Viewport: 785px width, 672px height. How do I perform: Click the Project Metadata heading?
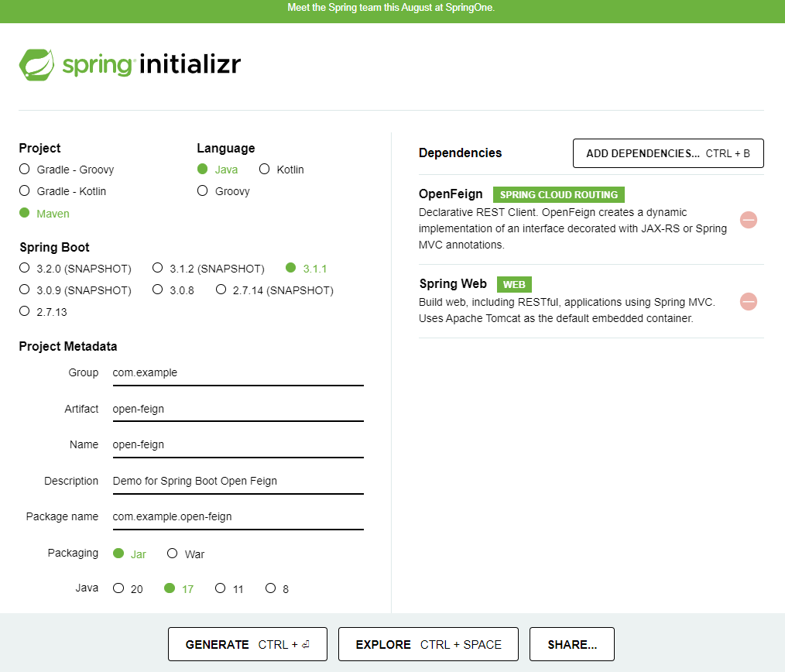[68, 347]
